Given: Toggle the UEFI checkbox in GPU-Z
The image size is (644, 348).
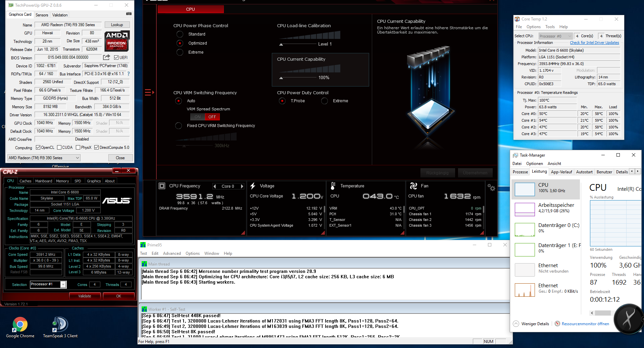Looking at the screenshot, I should pyautogui.click(x=116, y=58).
